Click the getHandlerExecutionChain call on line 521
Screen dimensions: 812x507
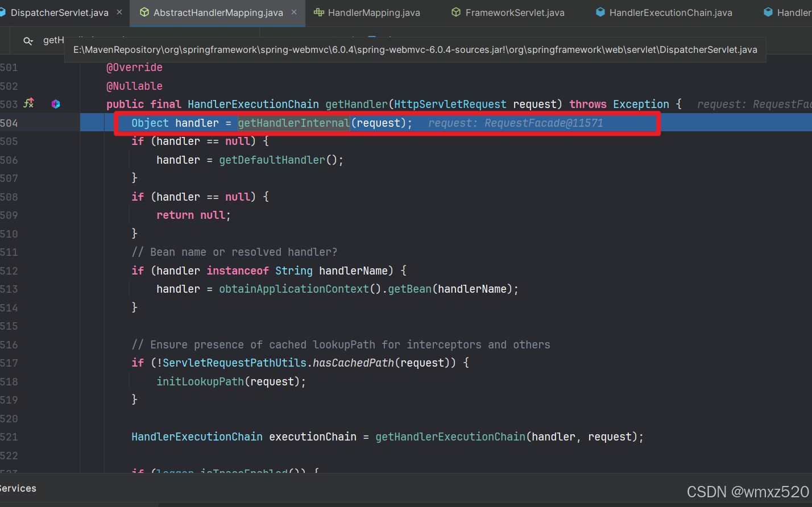[450, 437]
